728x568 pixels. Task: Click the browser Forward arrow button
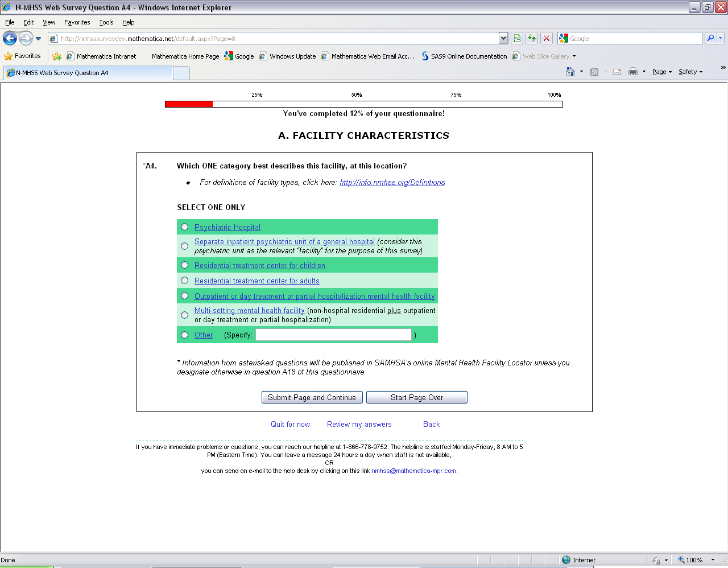coord(26,38)
